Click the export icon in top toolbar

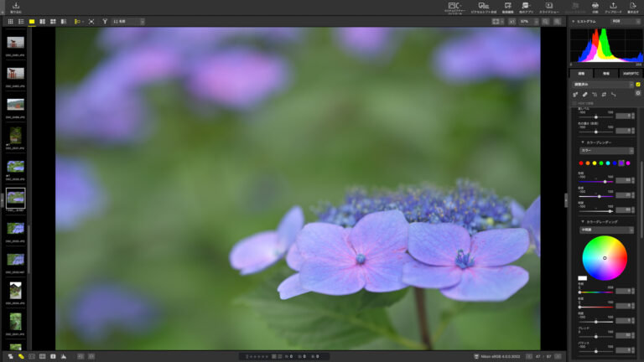pos(633,7)
